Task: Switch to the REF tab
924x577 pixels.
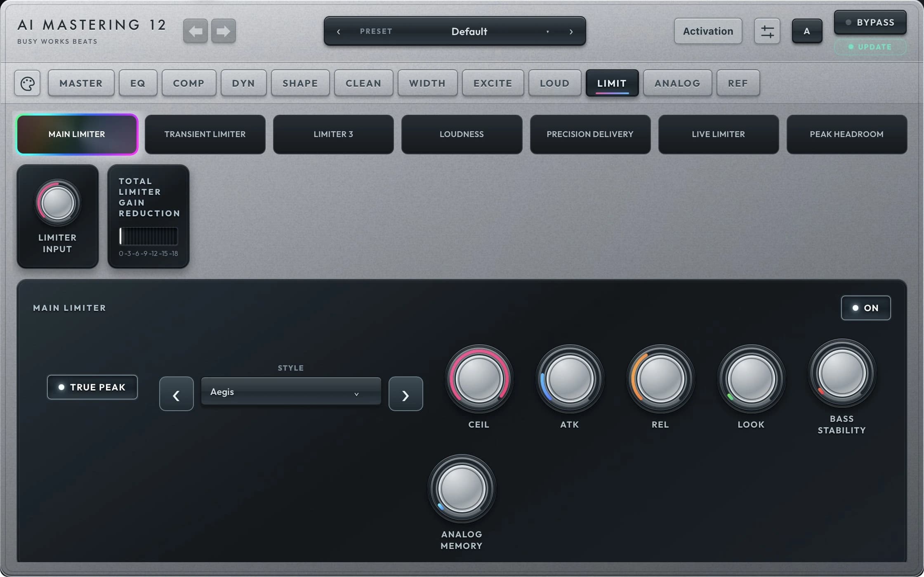Action: (x=738, y=83)
